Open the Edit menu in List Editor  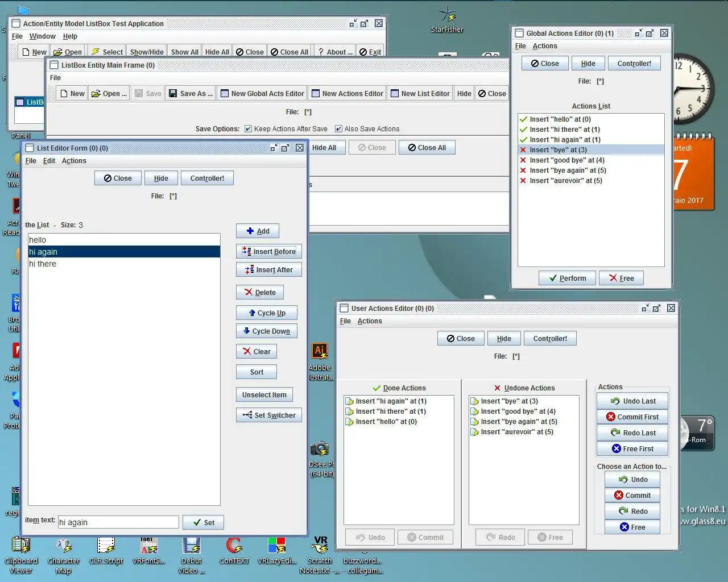(x=49, y=161)
